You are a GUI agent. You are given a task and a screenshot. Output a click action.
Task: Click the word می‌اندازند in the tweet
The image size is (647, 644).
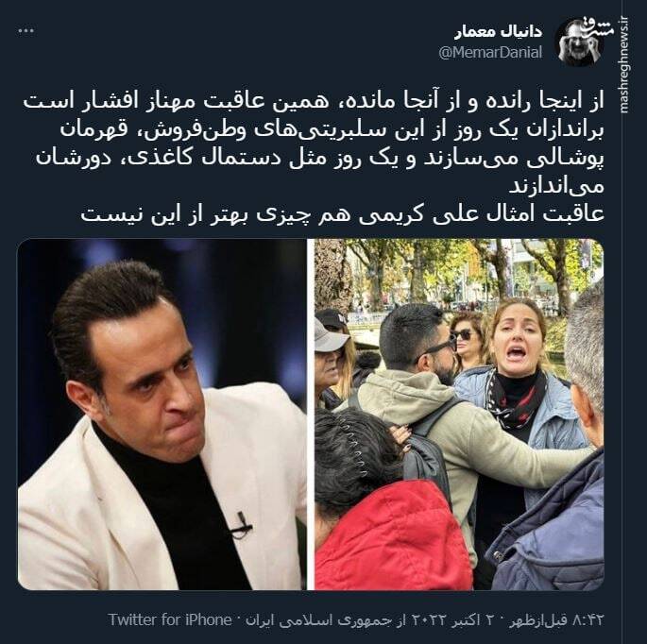(556, 186)
